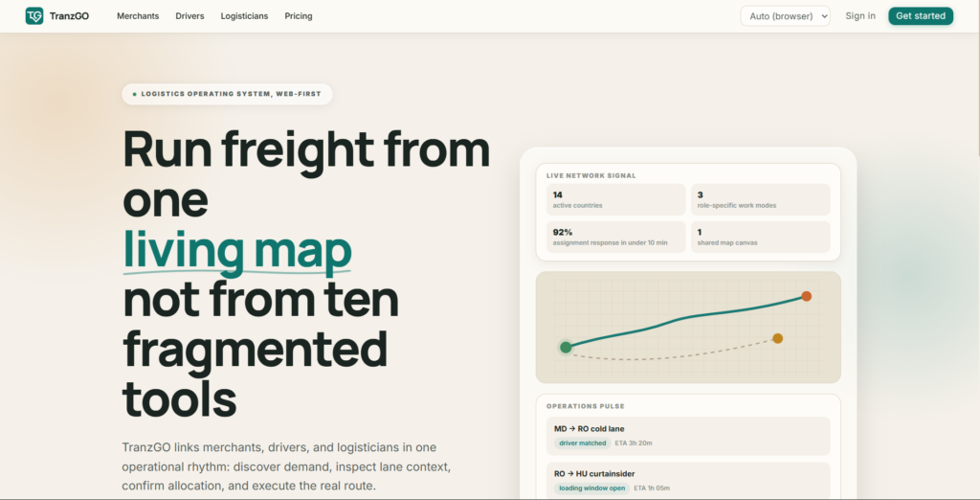
Task: Click the TranzGO brand name
Action: coord(69,16)
